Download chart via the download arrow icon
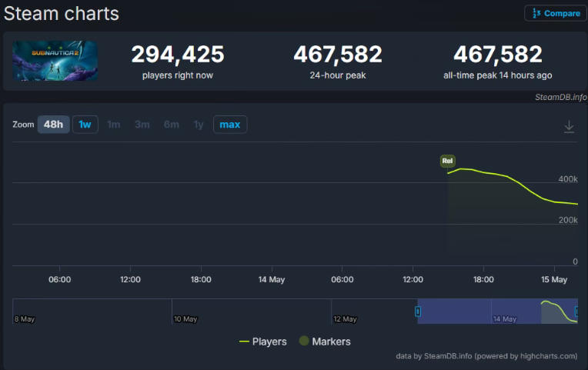This screenshot has height=370, width=588. [569, 127]
